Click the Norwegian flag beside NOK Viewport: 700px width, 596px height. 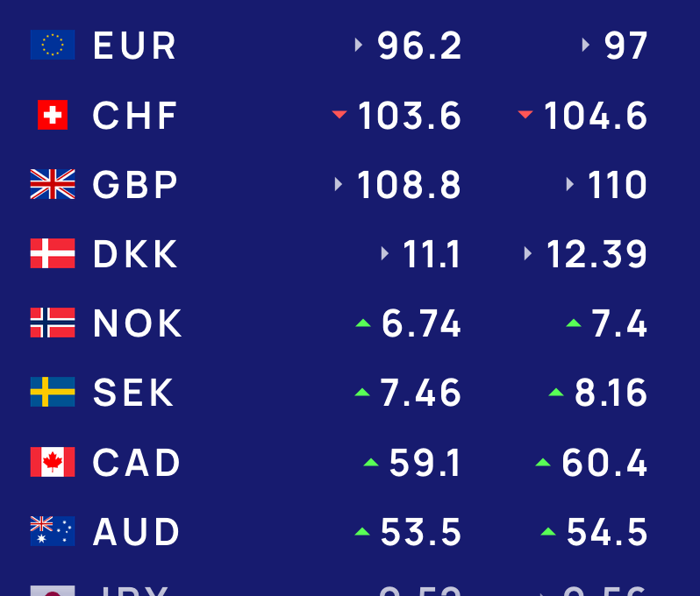pos(53,323)
